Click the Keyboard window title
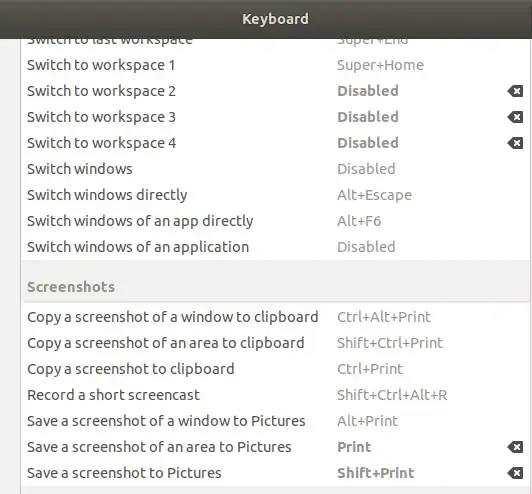 click(275, 19)
